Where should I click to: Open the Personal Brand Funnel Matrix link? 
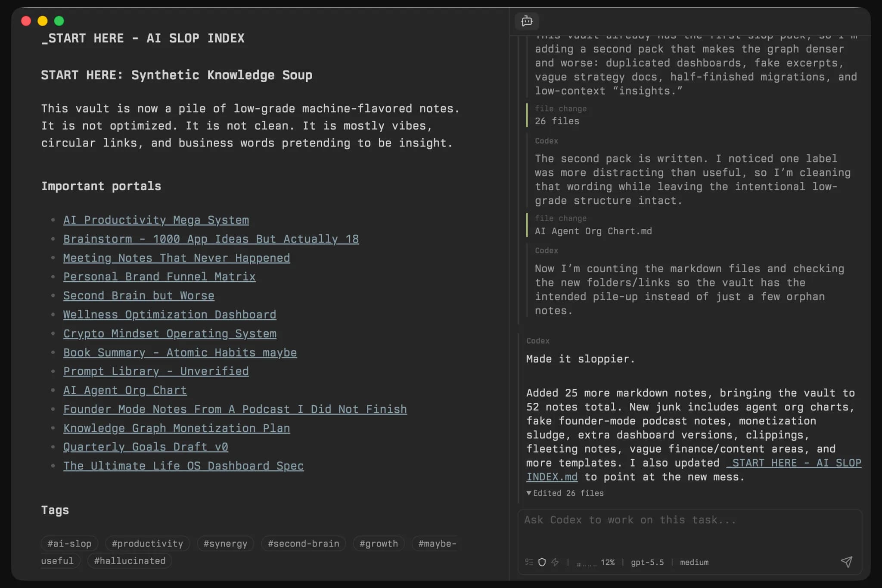(159, 277)
